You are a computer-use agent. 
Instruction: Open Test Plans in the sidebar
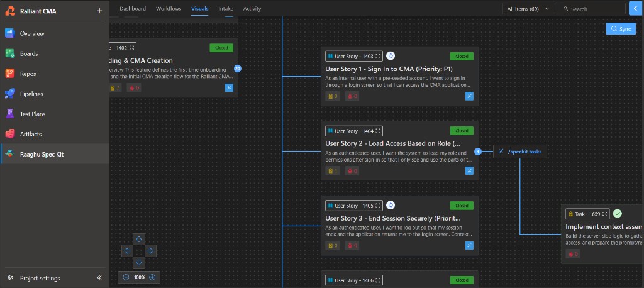pyautogui.click(x=55, y=114)
